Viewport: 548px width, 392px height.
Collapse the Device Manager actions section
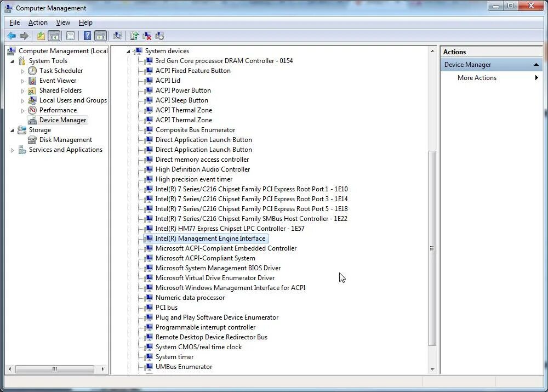click(536, 65)
